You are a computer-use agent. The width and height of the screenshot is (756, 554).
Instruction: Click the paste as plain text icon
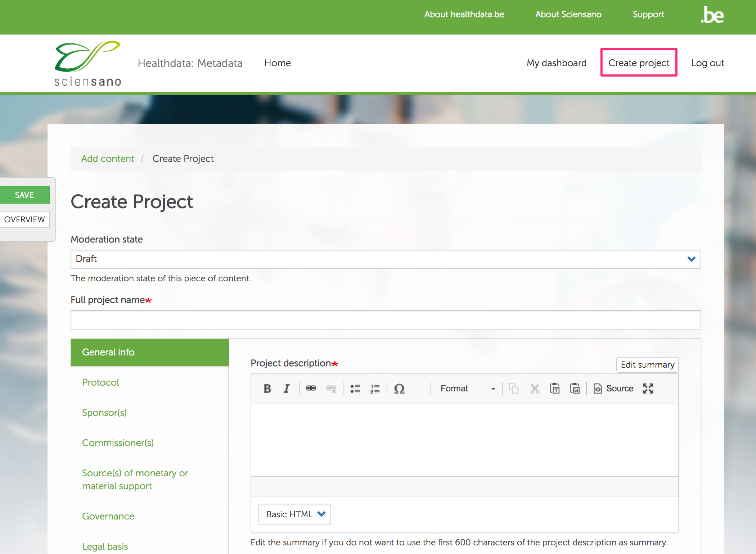pyautogui.click(x=555, y=389)
